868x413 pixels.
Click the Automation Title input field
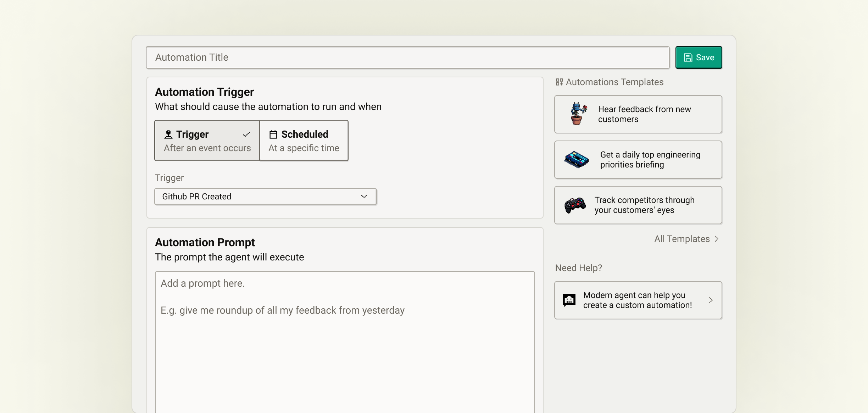(x=408, y=57)
